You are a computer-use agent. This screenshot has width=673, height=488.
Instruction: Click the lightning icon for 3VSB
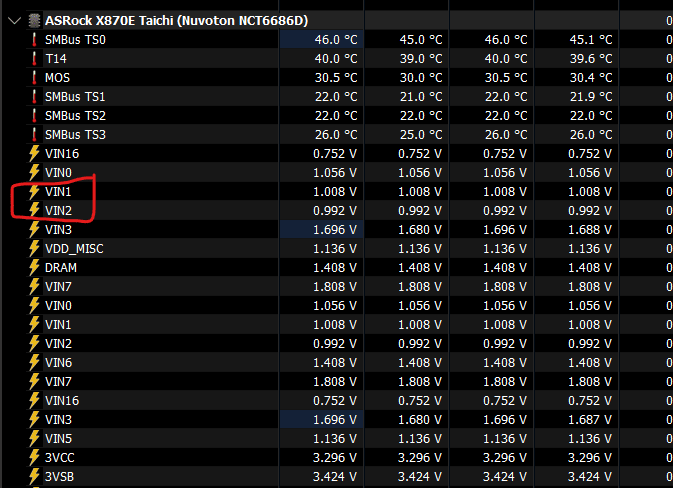click(x=34, y=476)
